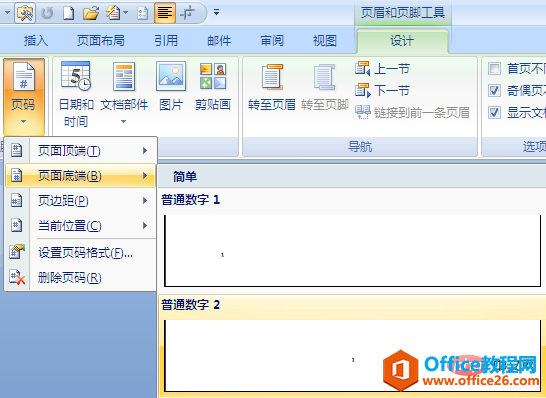
Task: Click the 导航 group label
Action: pyautogui.click(x=360, y=147)
